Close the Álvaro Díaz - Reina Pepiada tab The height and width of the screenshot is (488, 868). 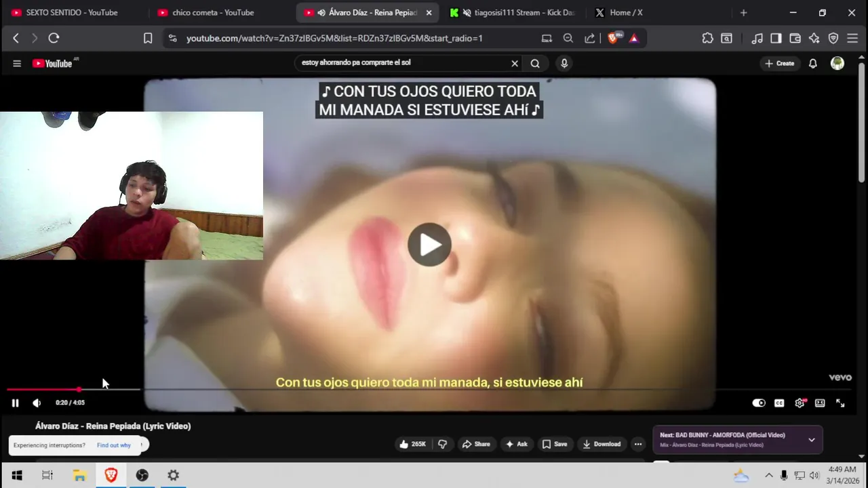click(x=429, y=12)
